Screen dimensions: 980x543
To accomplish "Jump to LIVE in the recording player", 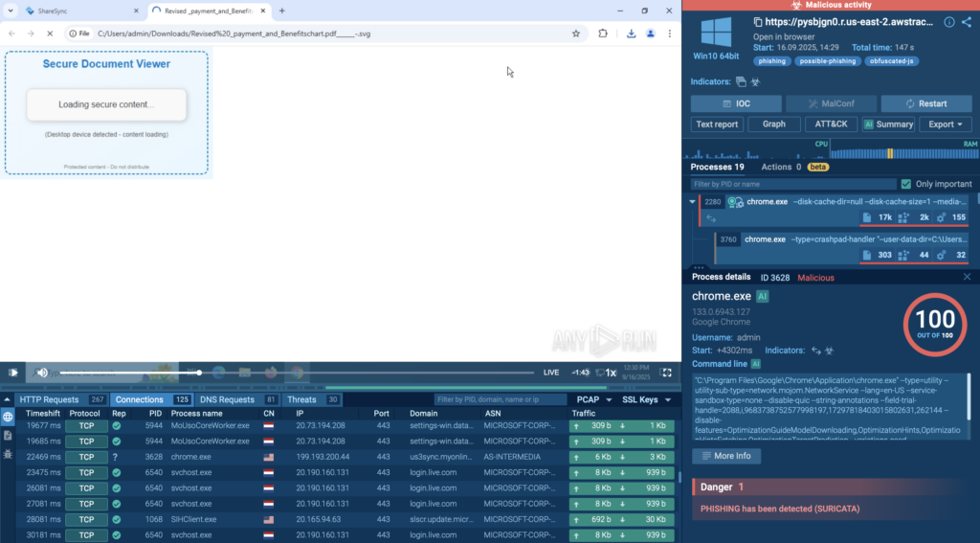I will tap(551, 373).
